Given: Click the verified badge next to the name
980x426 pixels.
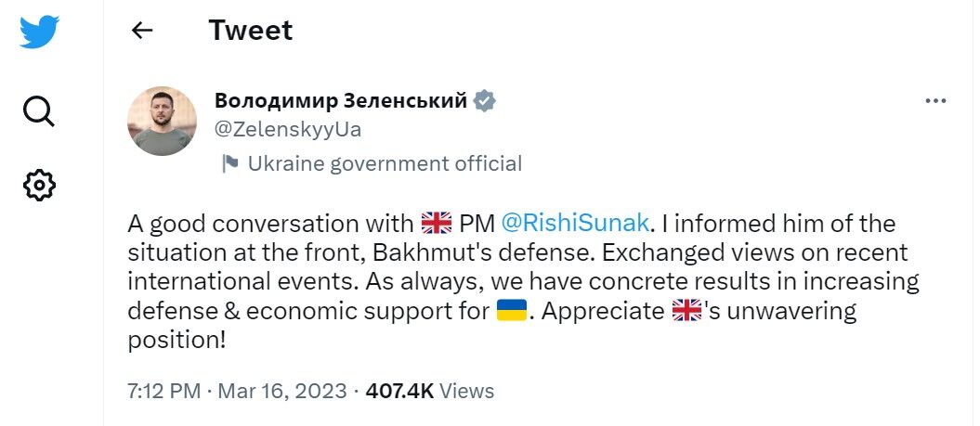Looking at the screenshot, I should [485, 101].
